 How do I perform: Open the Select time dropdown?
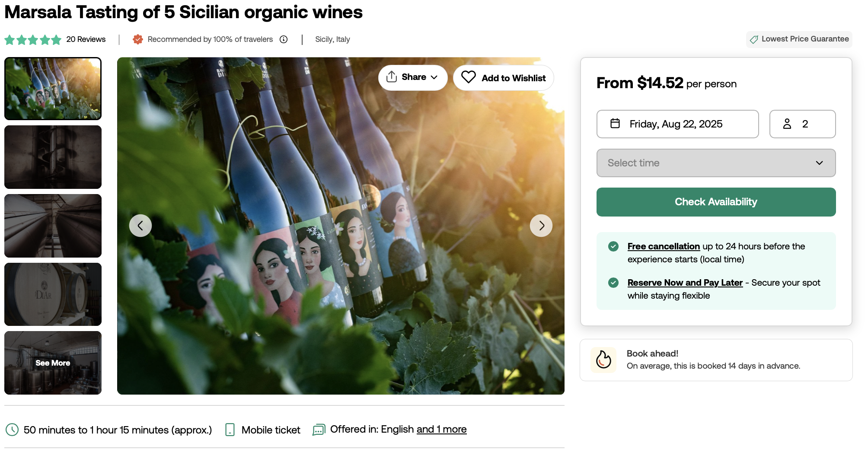click(716, 163)
